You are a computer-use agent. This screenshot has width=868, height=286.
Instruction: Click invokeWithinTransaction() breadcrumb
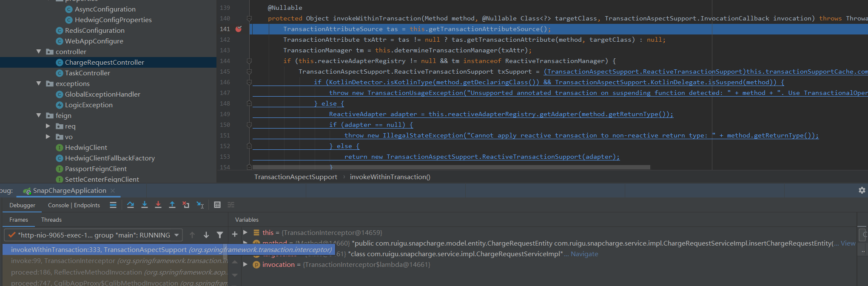point(390,177)
